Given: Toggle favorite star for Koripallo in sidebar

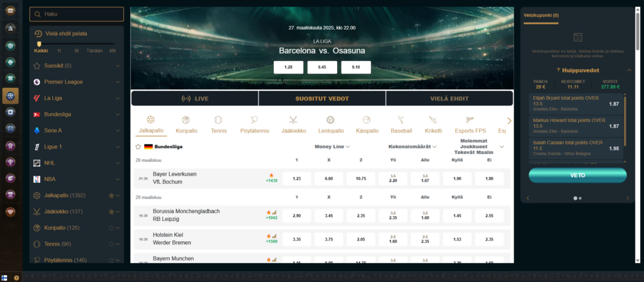Looking at the screenshot, I should point(111,227).
